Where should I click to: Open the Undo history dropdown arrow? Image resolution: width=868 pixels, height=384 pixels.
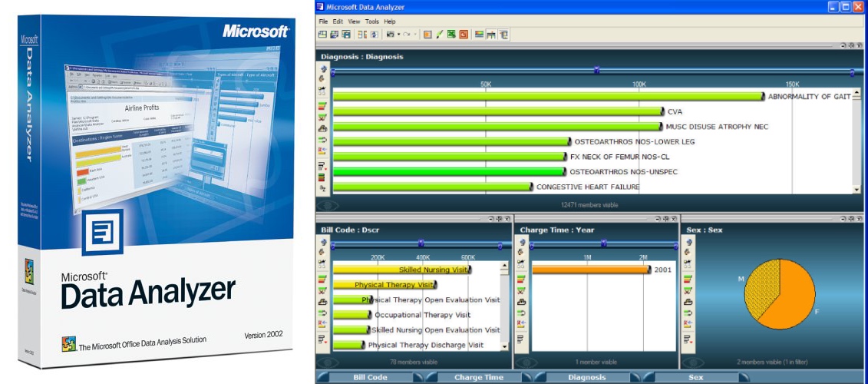pos(398,35)
